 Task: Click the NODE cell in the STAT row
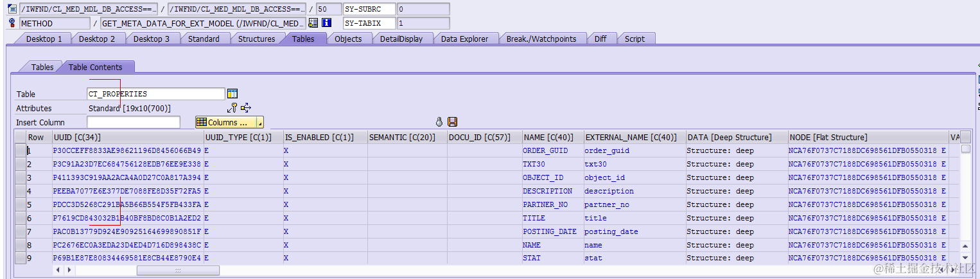(868, 258)
